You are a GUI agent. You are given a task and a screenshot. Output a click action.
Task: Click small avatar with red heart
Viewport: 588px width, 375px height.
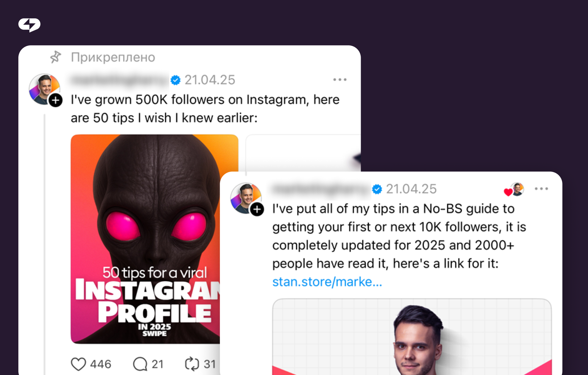point(514,189)
